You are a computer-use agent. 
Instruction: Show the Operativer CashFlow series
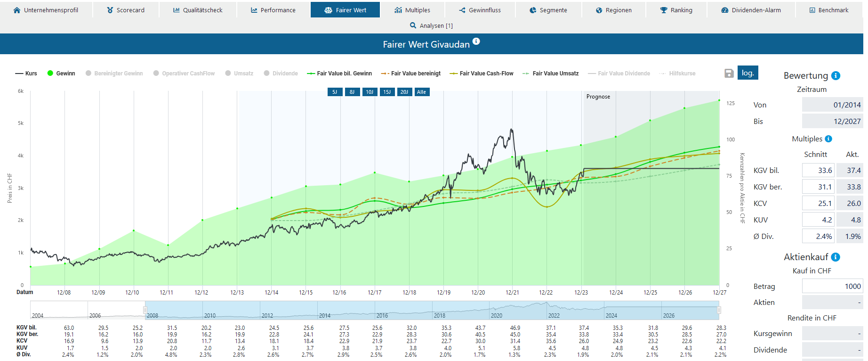[x=184, y=74]
